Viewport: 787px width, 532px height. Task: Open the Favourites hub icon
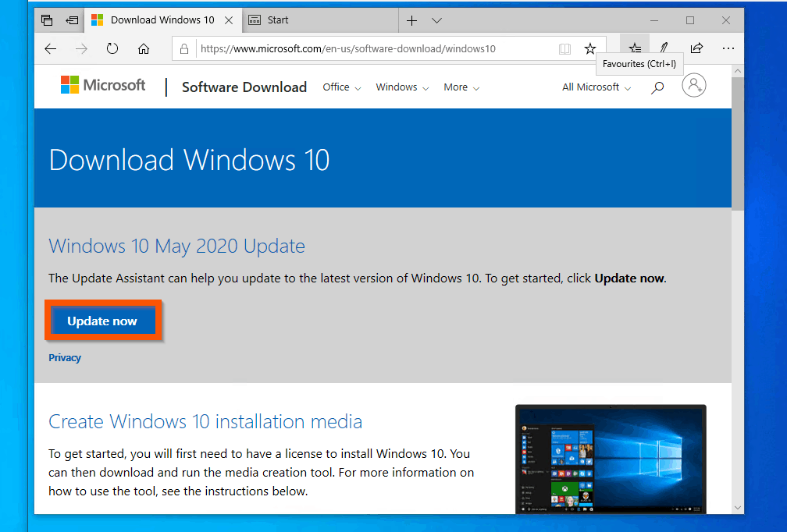pos(635,48)
